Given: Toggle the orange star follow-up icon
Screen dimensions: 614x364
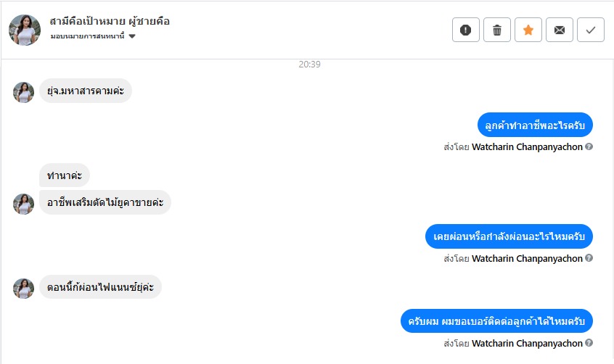Looking at the screenshot, I should [x=528, y=30].
